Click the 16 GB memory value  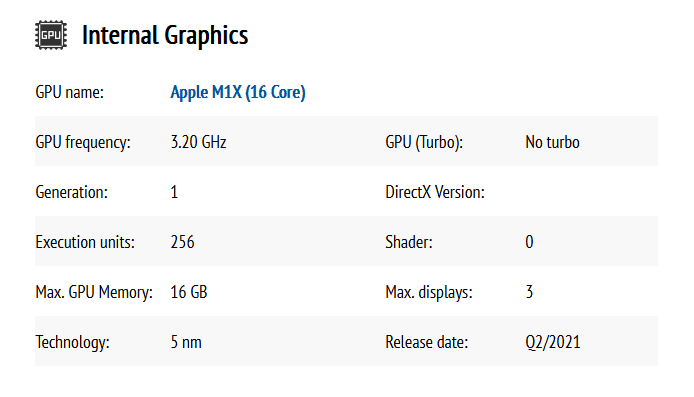coord(189,292)
